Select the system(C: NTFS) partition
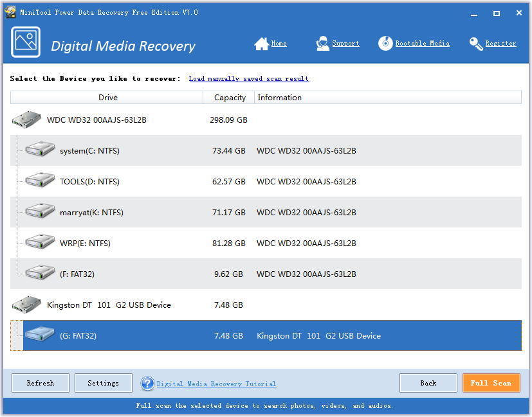 [266, 150]
